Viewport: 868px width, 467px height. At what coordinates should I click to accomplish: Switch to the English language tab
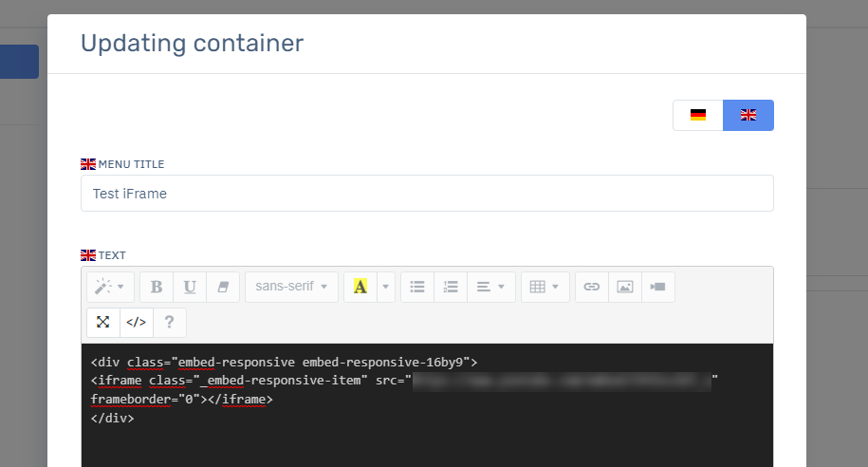(748, 115)
